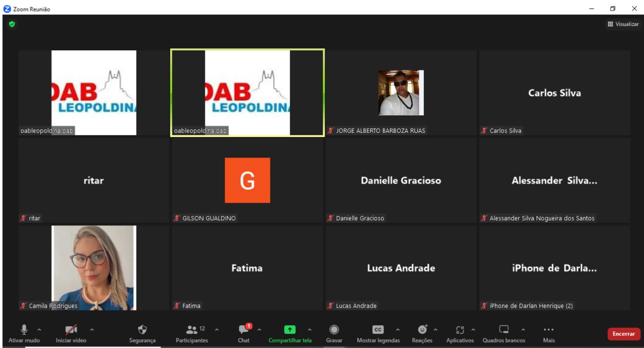The width and height of the screenshot is (644, 348).
Task: Click the Zoom logo in title bar
Action: coord(7,8)
